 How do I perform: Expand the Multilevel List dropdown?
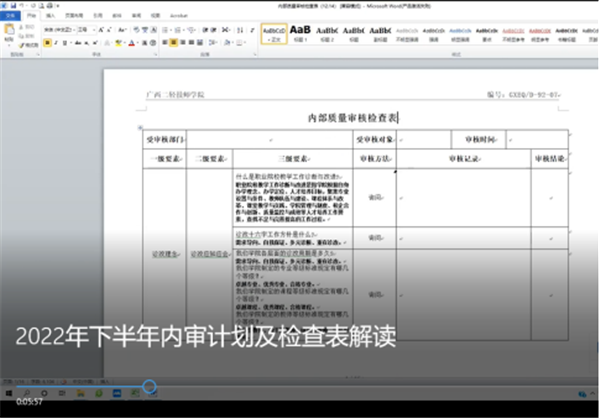tap(196, 30)
